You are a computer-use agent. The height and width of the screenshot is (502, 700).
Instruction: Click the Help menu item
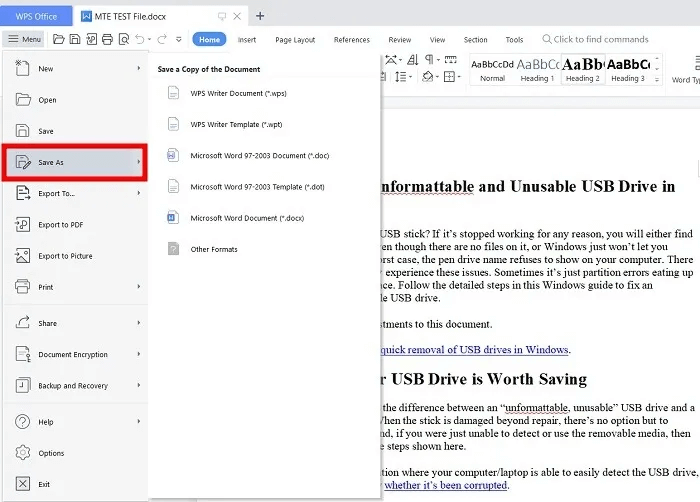[x=76, y=422]
